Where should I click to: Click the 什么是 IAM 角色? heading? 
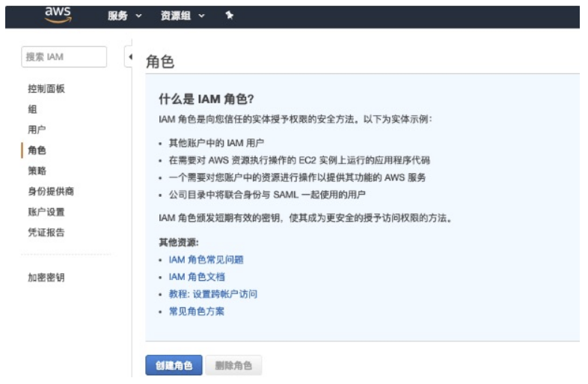click(206, 99)
